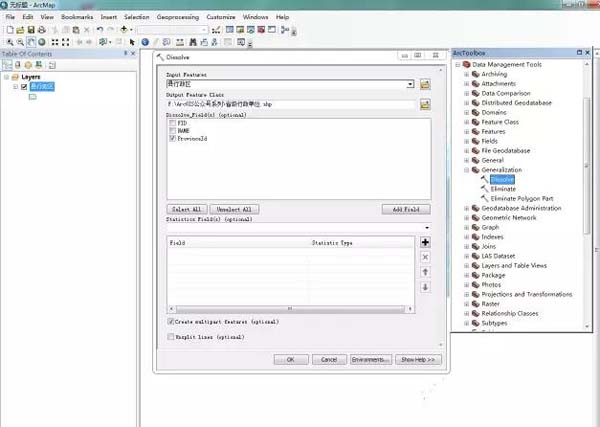
Task: Select the Eliminate tool in ArcToolbox
Action: 503,189
